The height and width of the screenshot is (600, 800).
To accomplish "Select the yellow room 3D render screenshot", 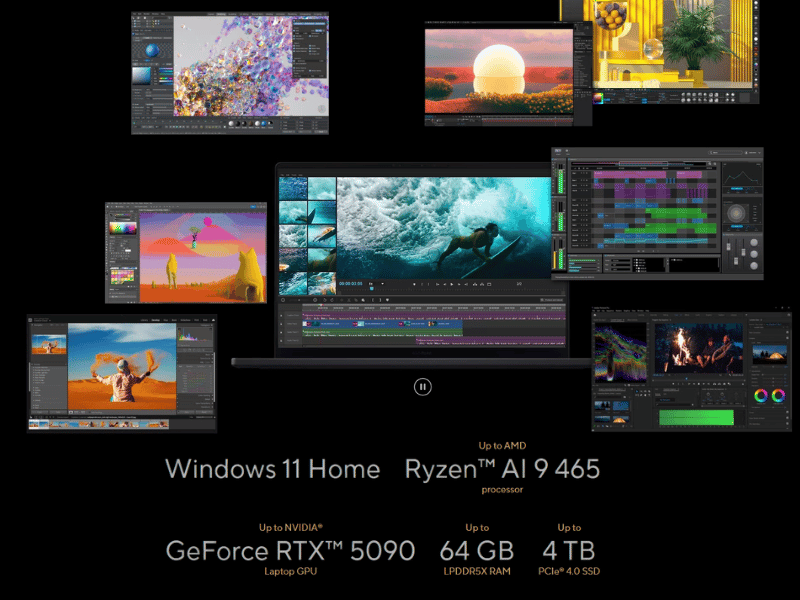I will pos(676,51).
